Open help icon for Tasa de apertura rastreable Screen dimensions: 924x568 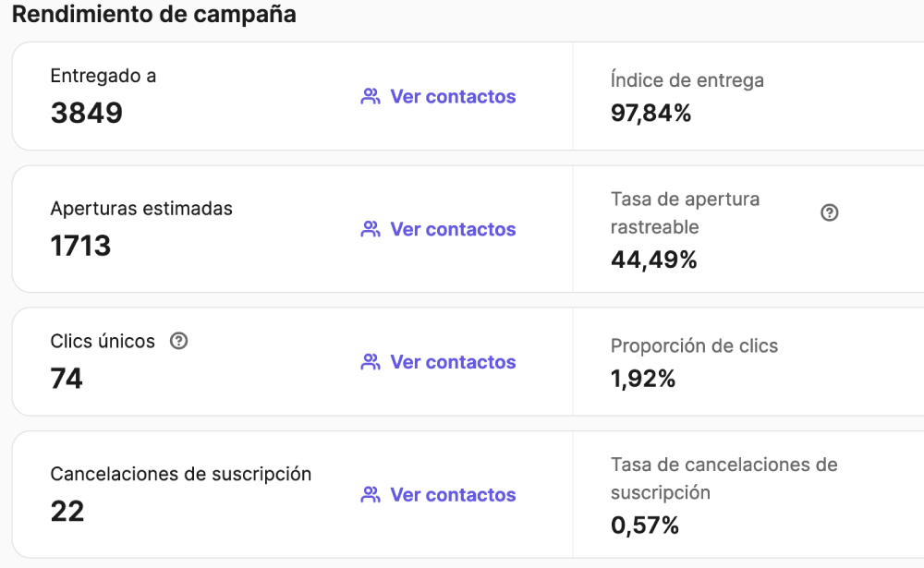click(x=829, y=212)
